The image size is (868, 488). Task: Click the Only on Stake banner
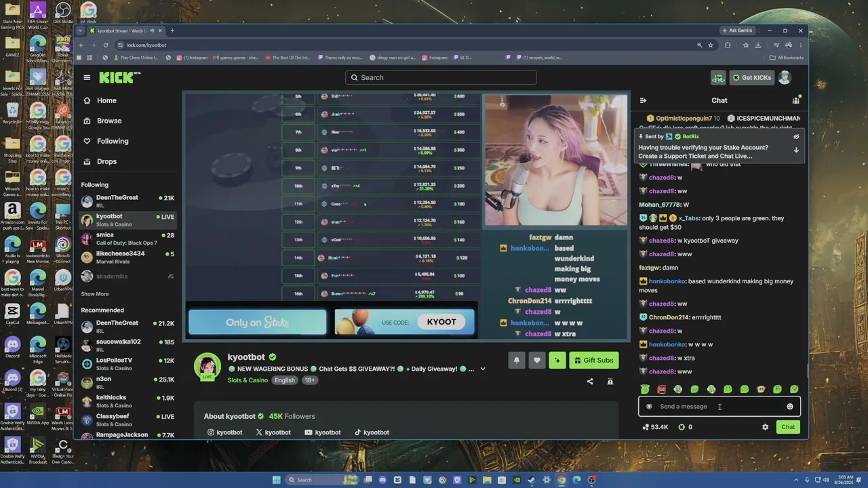tap(258, 323)
